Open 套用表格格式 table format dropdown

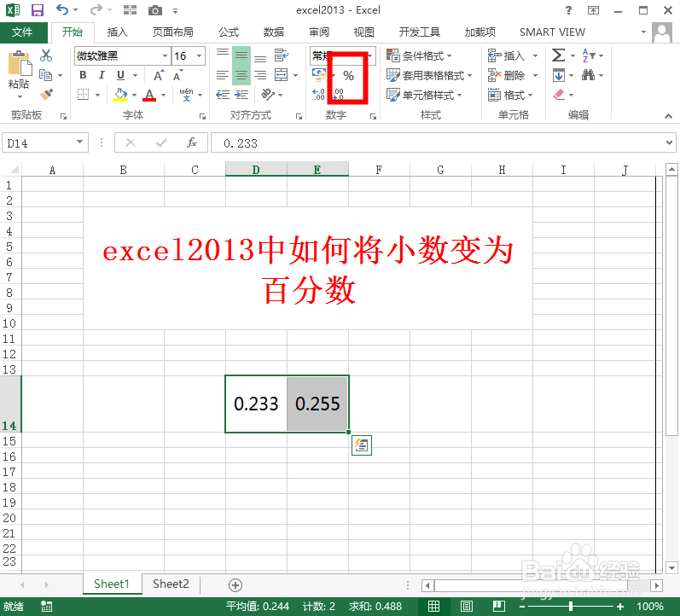click(x=429, y=75)
